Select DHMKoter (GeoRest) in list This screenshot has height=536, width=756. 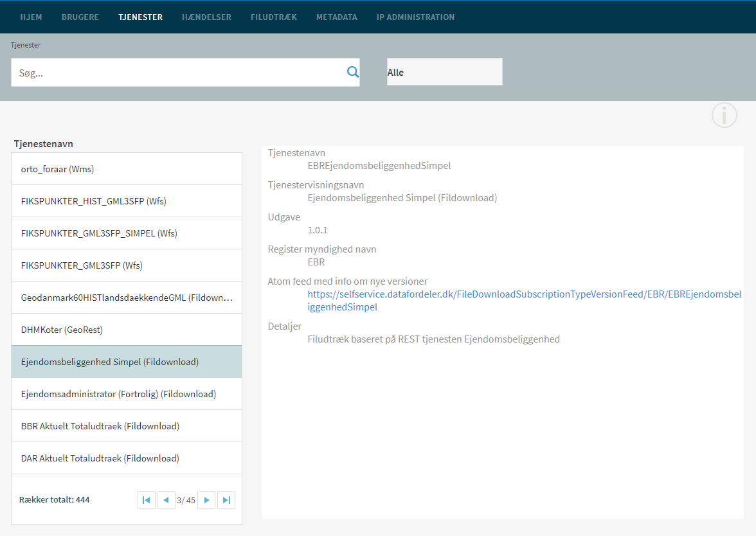tap(127, 330)
